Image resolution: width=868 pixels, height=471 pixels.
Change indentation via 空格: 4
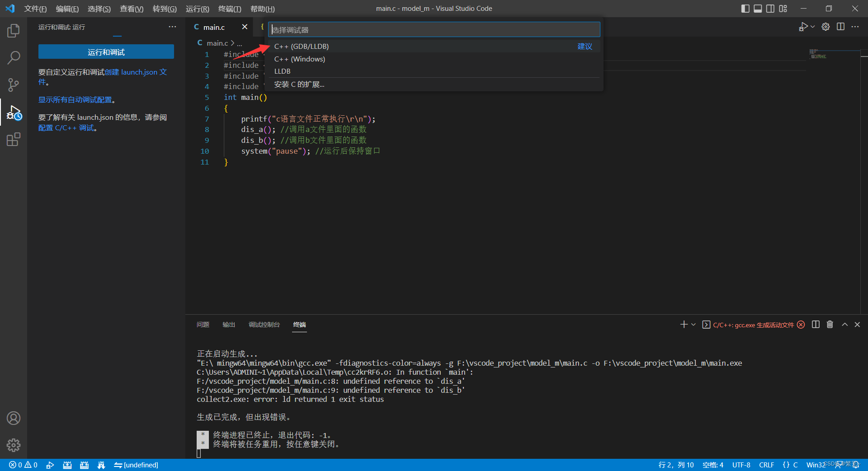[x=713, y=465]
